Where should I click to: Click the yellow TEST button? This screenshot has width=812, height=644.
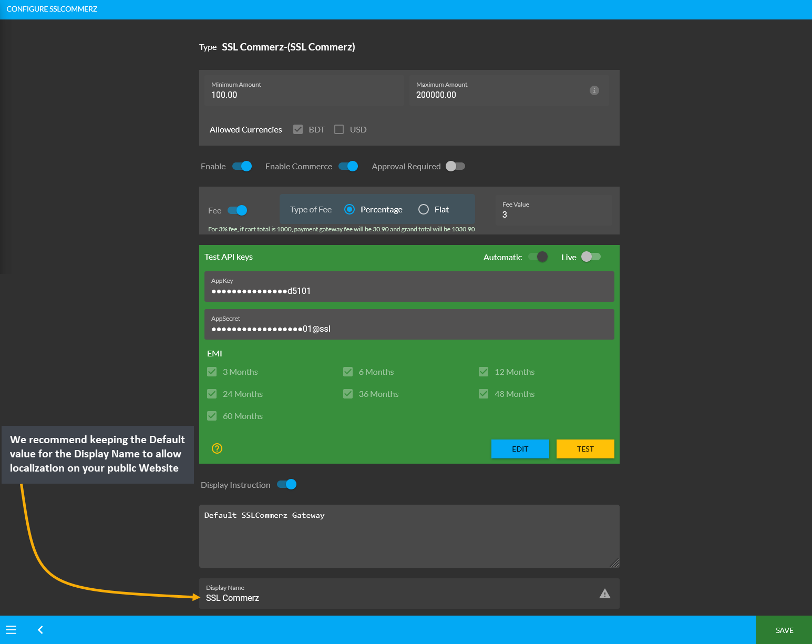[x=585, y=449]
